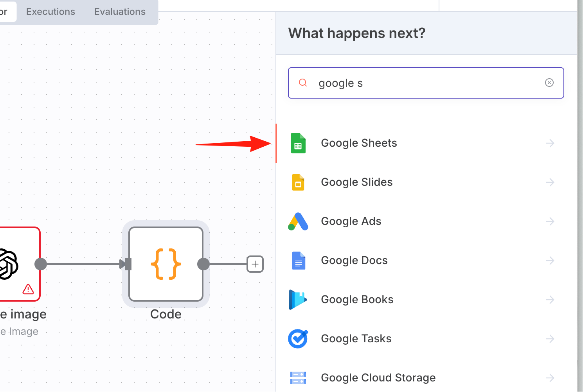The width and height of the screenshot is (583, 392).
Task: Expand the Google Tasks arrow
Action: 550,339
